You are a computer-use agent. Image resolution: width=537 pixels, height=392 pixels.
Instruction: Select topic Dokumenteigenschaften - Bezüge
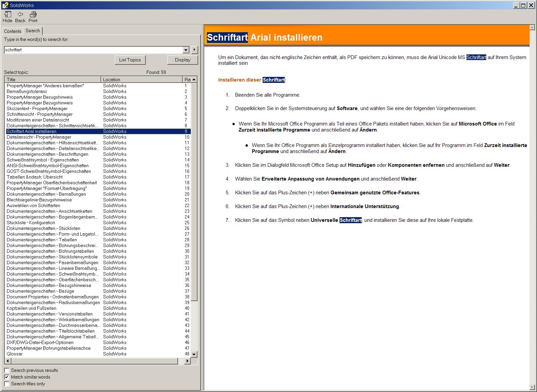tap(98, 291)
